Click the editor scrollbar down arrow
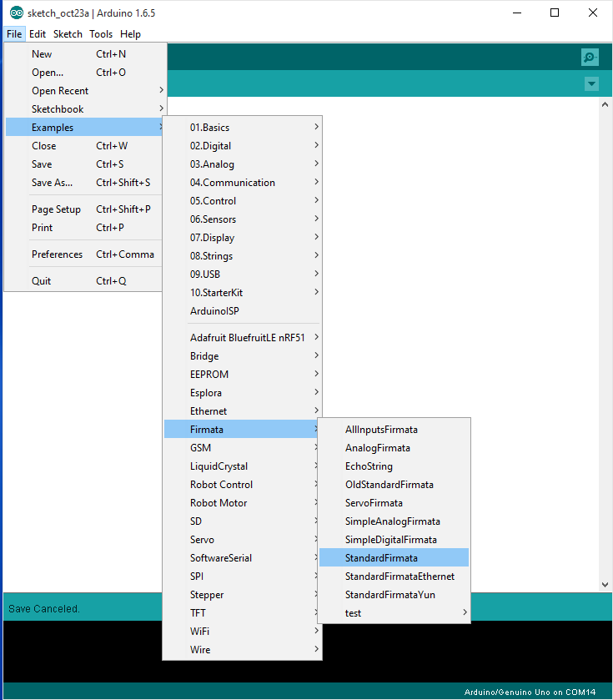 point(605,585)
